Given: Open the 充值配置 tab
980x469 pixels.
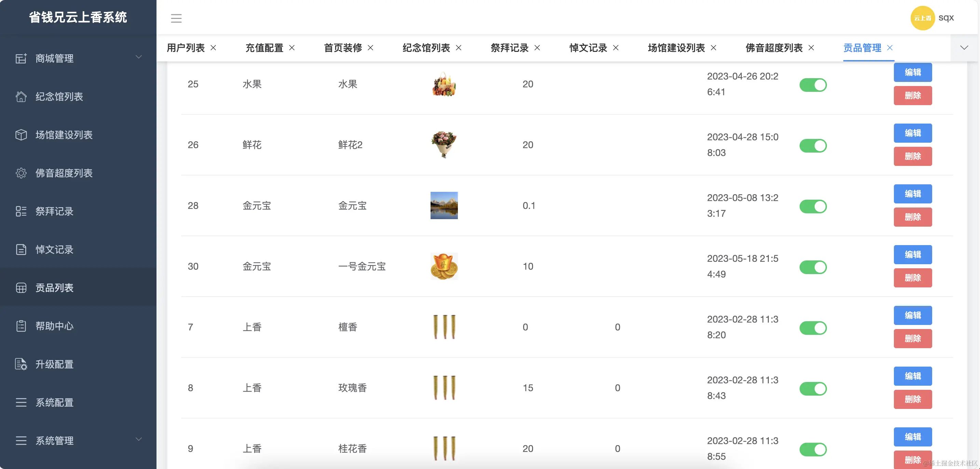Looking at the screenshot, I should 265,48.
